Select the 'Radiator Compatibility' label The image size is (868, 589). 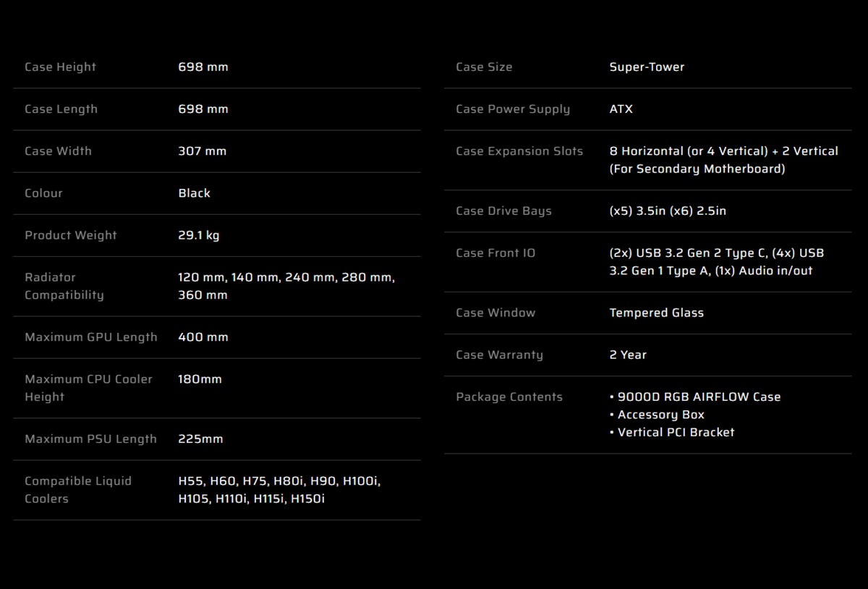(x=64, y=286)
